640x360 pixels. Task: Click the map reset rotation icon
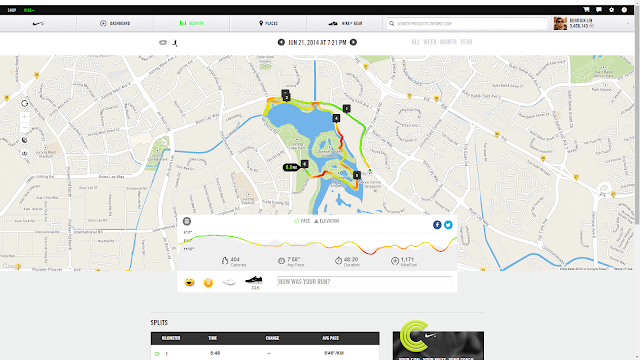tap(24, 104)
